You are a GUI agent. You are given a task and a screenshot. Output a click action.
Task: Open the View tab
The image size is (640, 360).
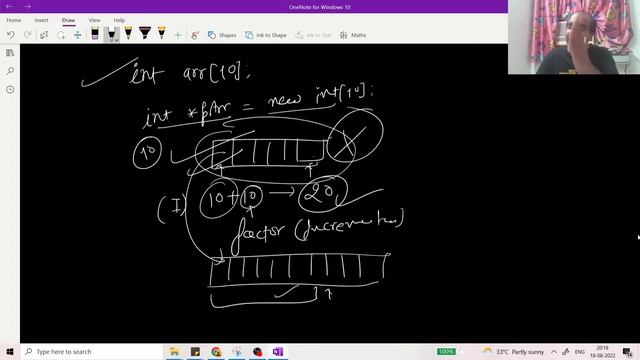(94, 20)
